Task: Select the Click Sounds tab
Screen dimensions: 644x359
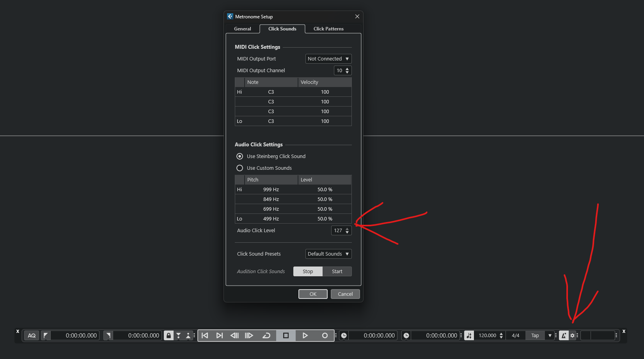Action: pos(282,29)
